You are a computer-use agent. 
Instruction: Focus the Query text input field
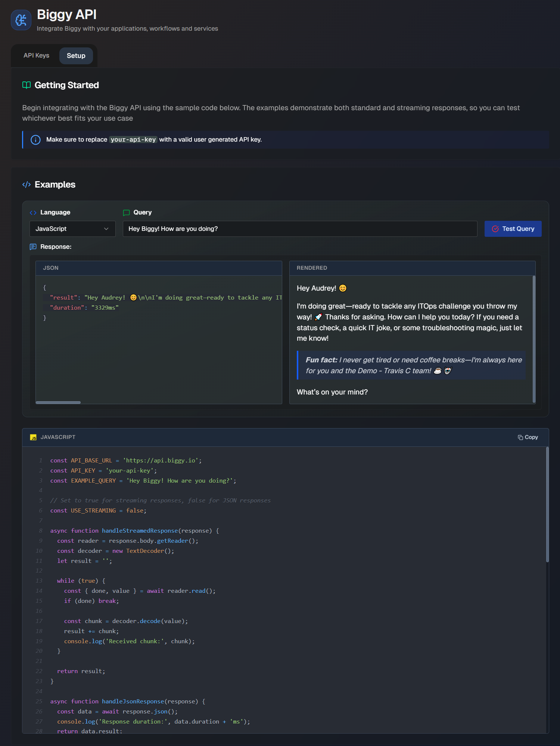[300, 229]
